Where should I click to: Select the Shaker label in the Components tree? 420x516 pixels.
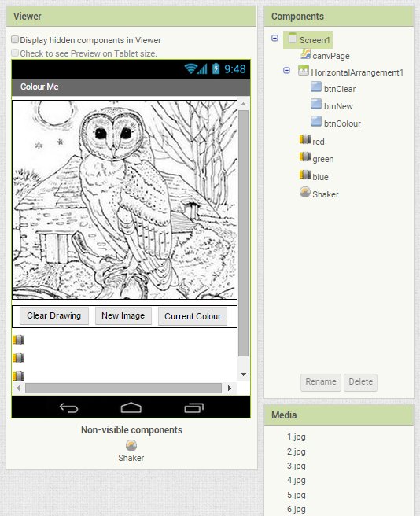pos(325,194)
